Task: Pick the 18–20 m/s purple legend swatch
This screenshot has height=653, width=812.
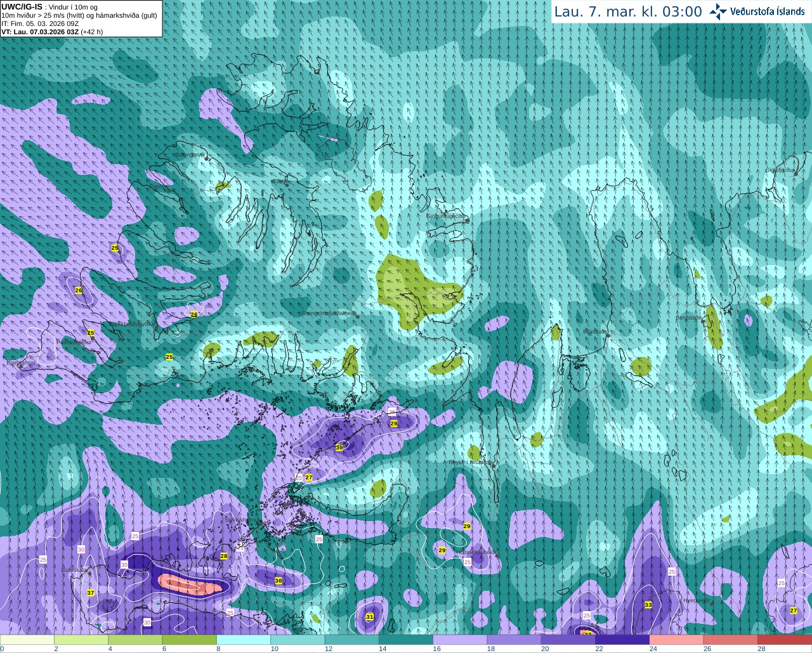Action: point(514,640)
